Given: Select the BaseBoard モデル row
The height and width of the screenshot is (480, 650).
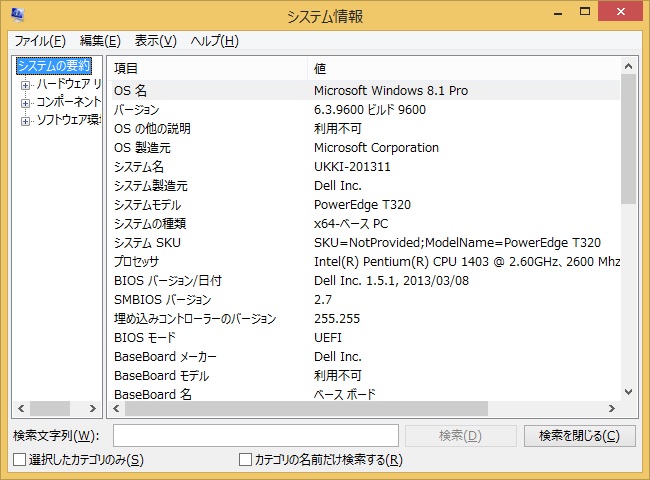Looking at the screenshot, I should (366, 376).
